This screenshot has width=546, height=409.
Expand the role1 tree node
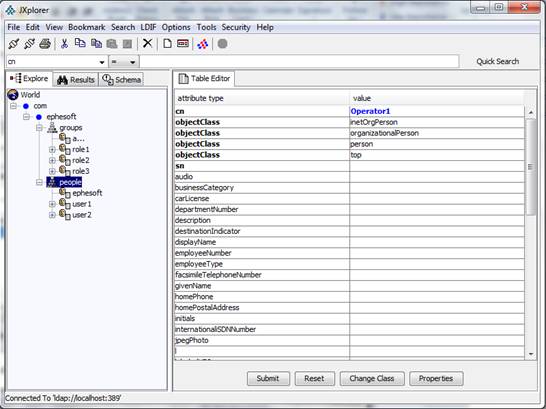point(52,150)
